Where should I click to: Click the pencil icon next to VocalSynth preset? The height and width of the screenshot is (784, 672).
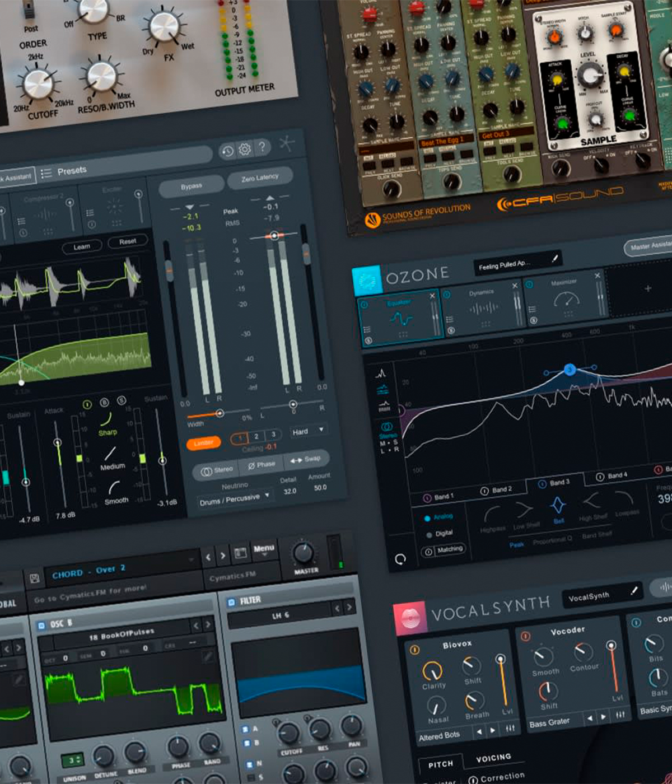(x=634, y=590)
